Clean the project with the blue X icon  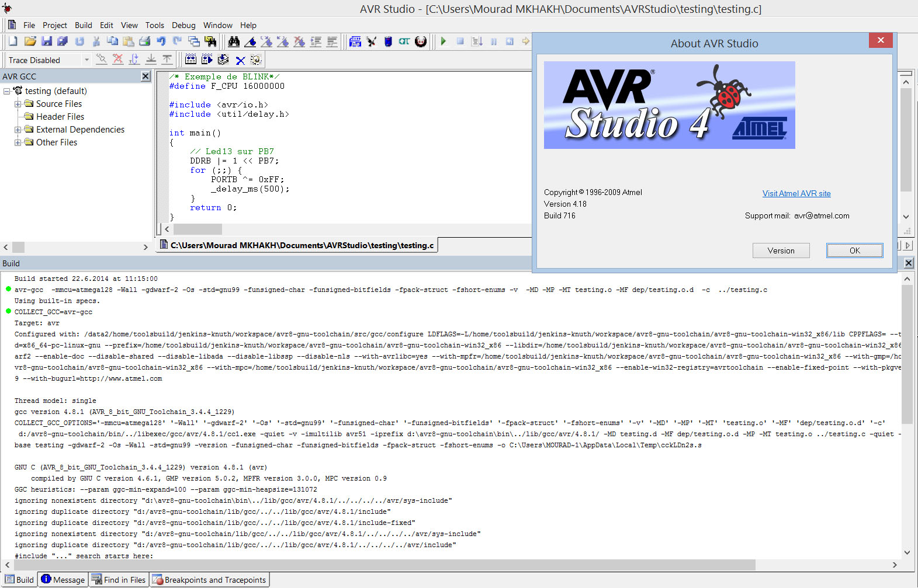[240, 60]
